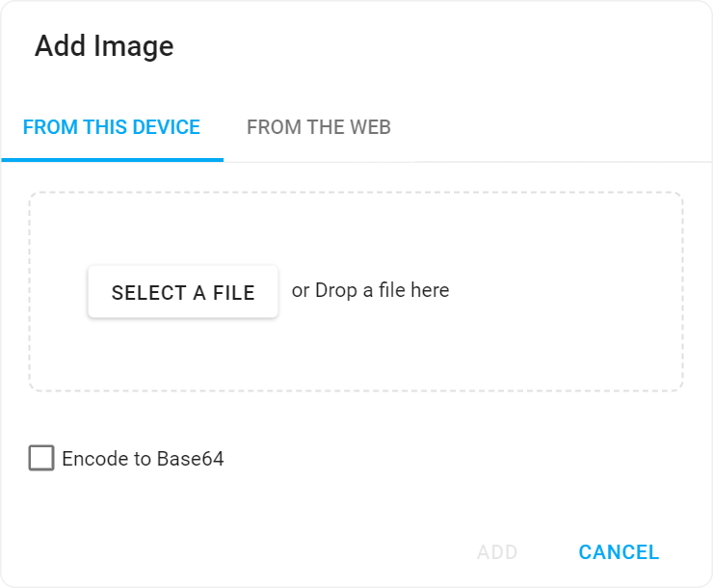The height and width of the screenshot is (588, 713).
Task: Click the greyed-out ADD button
Action: pos(497,552)
